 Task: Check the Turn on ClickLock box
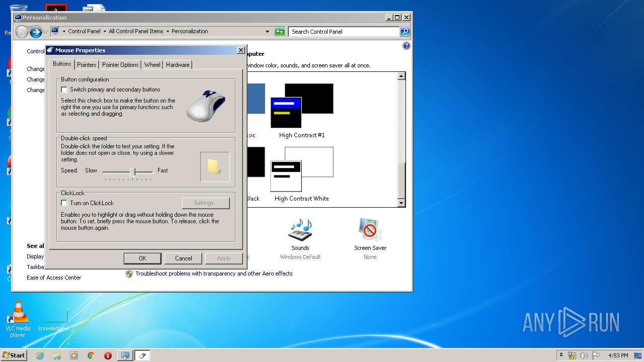[x=64, y=203]
